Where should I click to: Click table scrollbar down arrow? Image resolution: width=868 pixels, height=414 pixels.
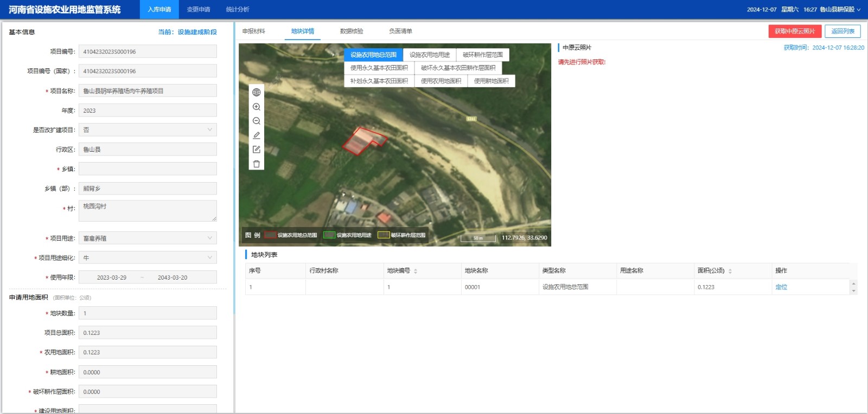coord(854,291)
